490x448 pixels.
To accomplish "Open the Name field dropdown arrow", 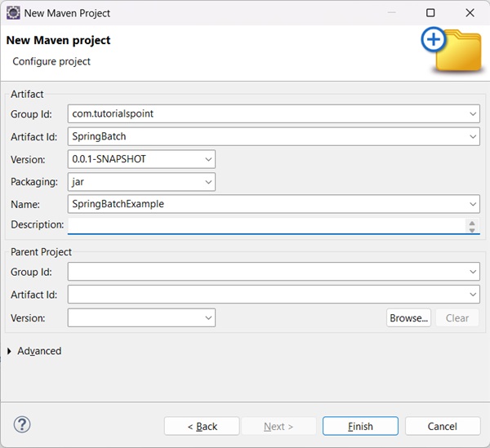I will [x=474, y=204].
